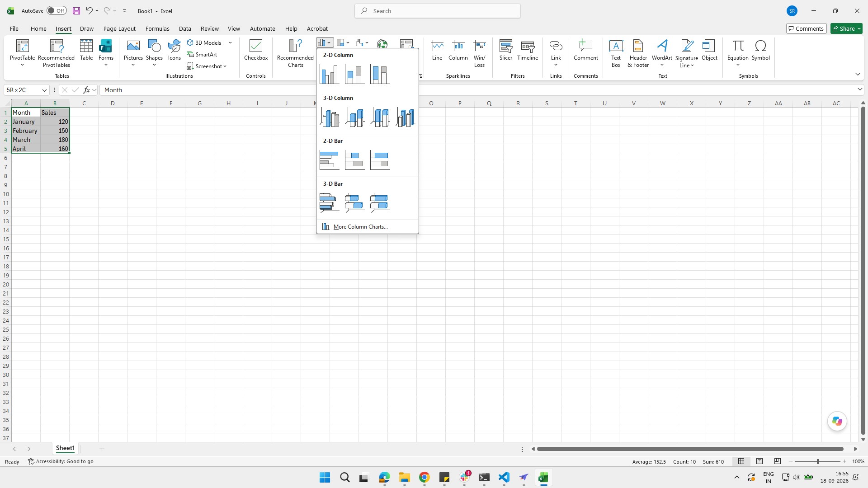This screenshot has width=868, height=488.
Task: Open the File menu
Action: tap(14, 28)
